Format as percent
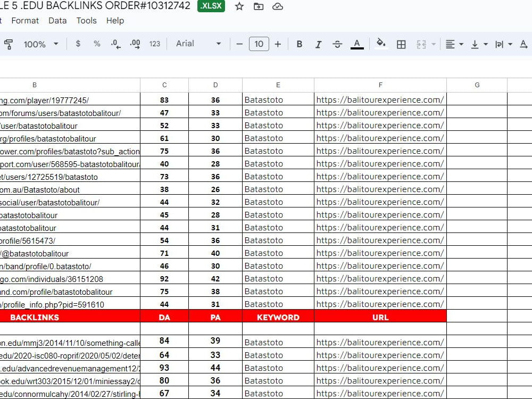This screenshot has width=532, height=399. pyautogui.click(x=97, y=44)
